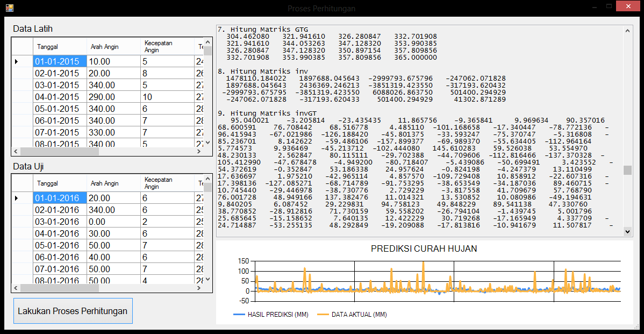644x334 pixels.
Task: Click the 340.00 value in the 02-01-2016 row
Action: pos(113,210)
